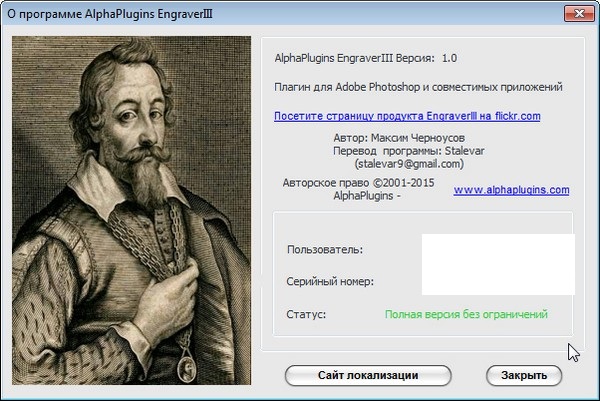This screenshot has height=401, width=600.
Task: Click the "Статус:" label
Action: 306,315
